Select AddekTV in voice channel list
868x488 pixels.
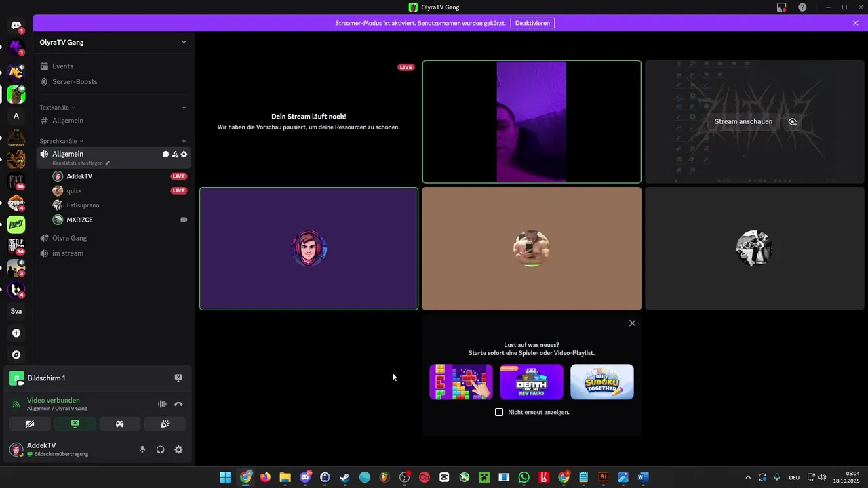click(120, 176)
